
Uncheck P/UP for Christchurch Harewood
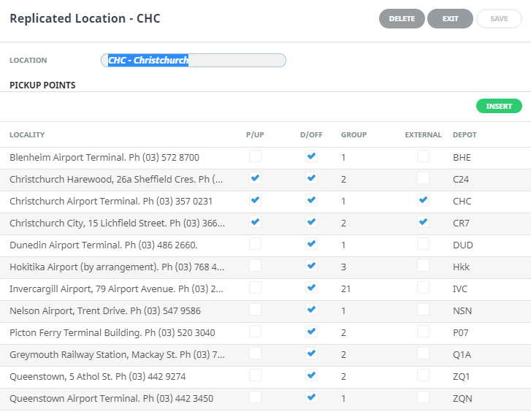[x=255, y=178]
